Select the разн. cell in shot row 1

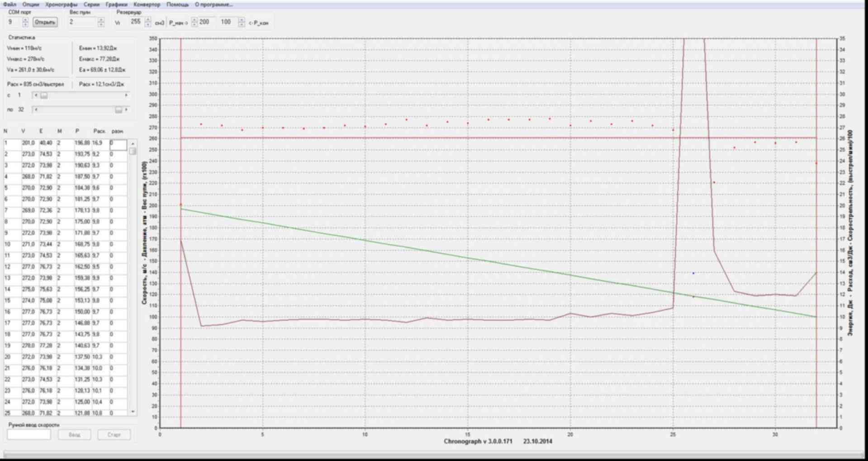(x=118, y=143)
